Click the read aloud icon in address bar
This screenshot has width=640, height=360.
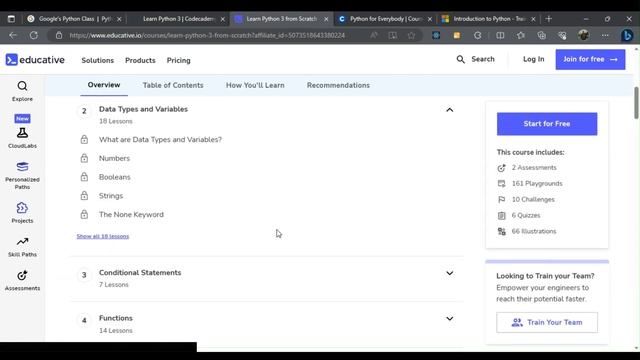(374, 36)
